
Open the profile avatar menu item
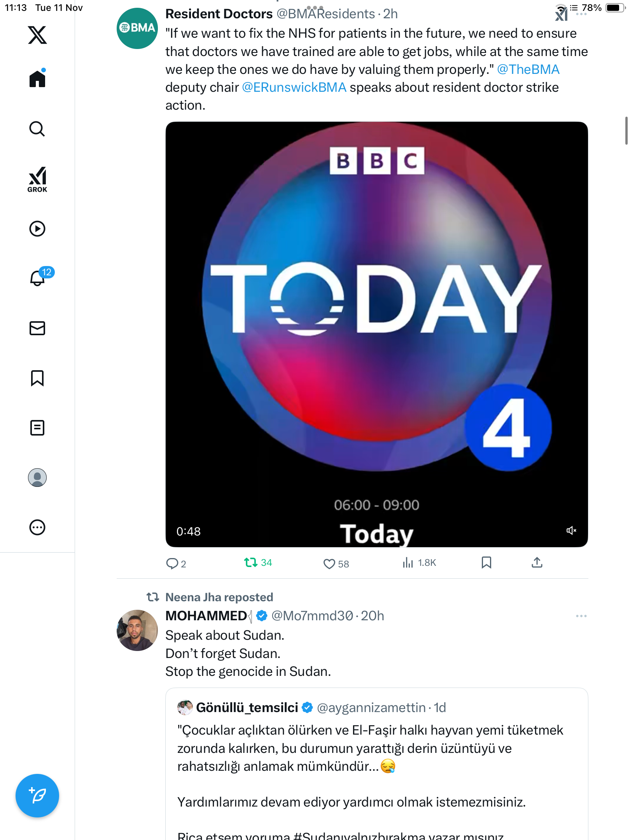click(x=37, y=478)
